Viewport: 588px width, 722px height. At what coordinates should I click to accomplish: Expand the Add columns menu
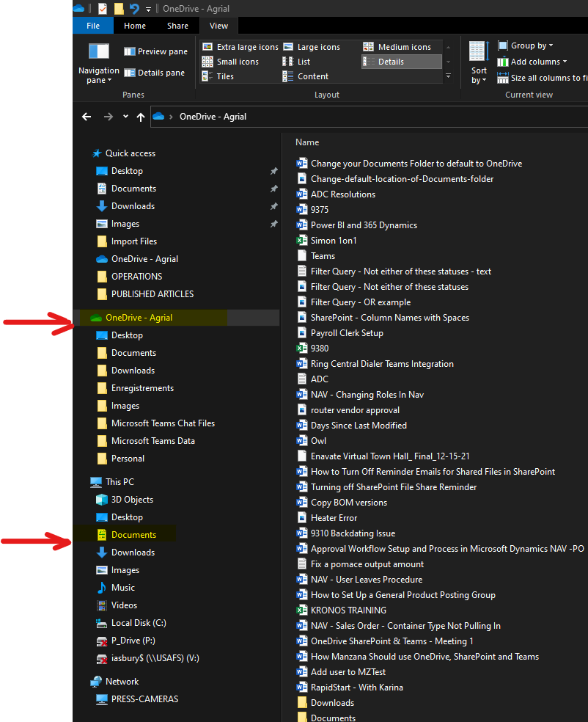pos(532,62)
